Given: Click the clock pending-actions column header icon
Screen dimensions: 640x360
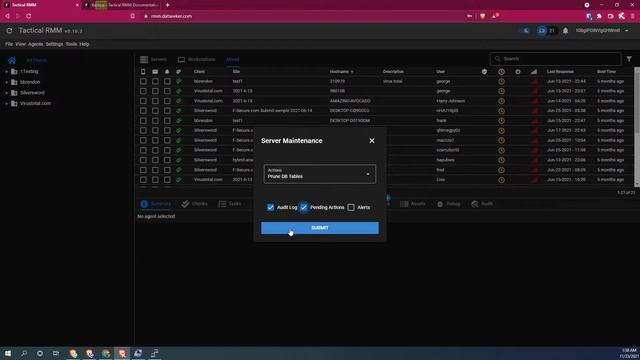Looking at the screenshot, I should [x=501, y=71].
